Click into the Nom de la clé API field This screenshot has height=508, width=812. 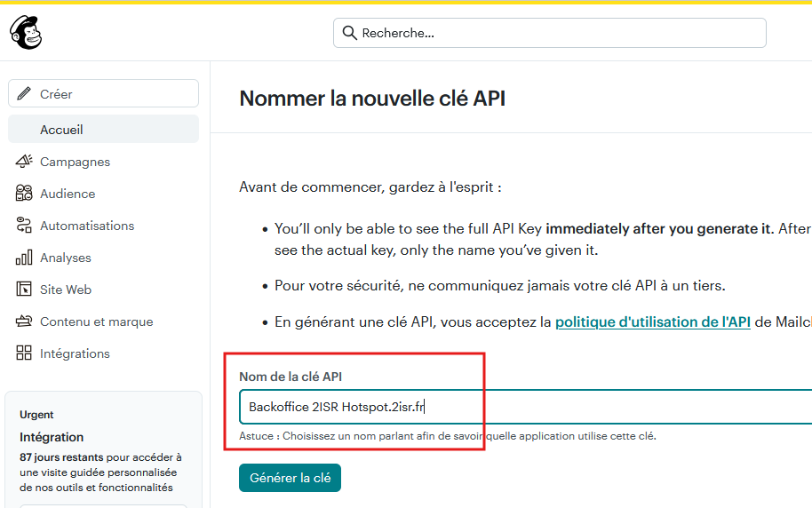pos(524,407)
